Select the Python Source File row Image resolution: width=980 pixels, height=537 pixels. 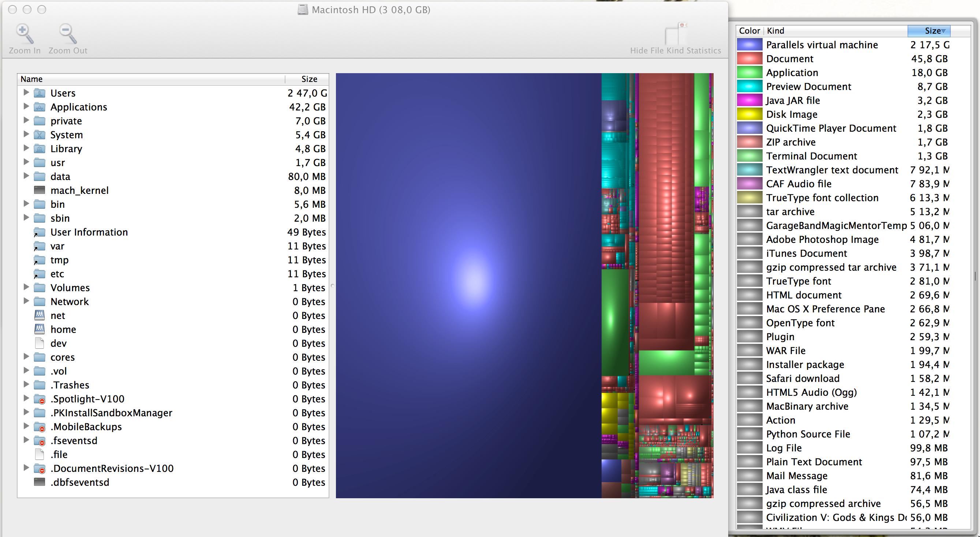click(843, 434)
